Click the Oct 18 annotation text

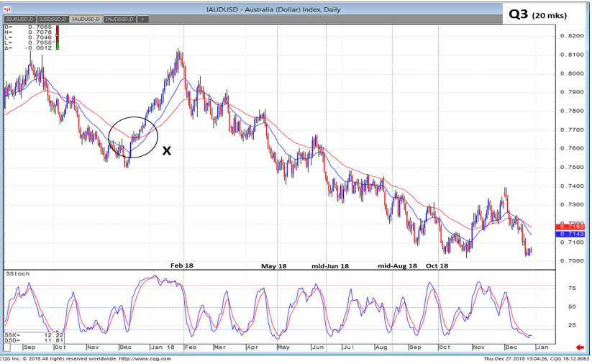[x=437, y=266]
